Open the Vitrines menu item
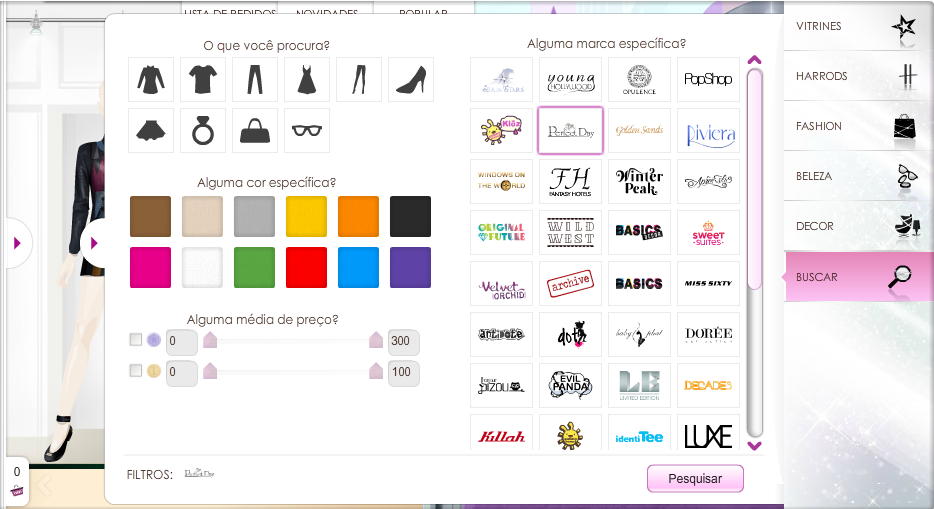 click(x=858, y=26)
